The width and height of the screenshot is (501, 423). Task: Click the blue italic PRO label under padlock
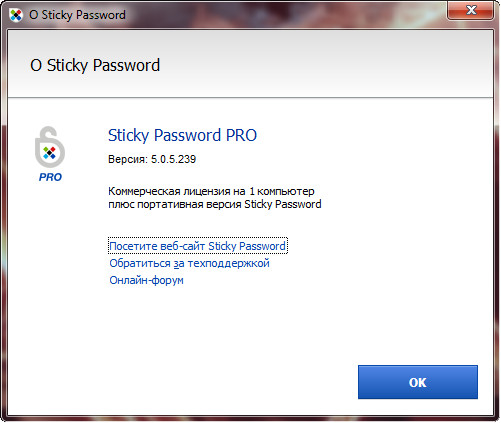coord(50,177)
